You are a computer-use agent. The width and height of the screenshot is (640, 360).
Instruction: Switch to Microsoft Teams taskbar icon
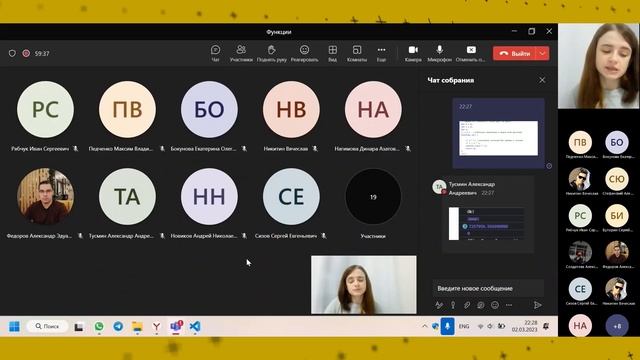(x=176, y=327)
